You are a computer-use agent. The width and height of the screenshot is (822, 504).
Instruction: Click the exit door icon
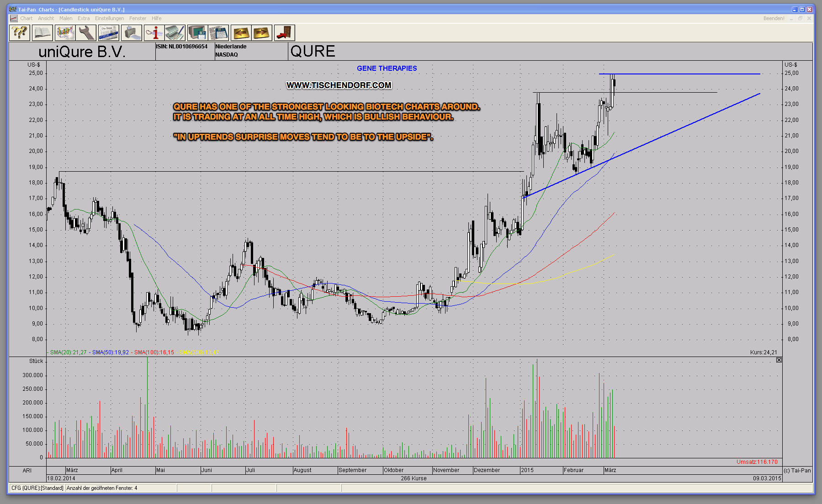coord(284,33)
